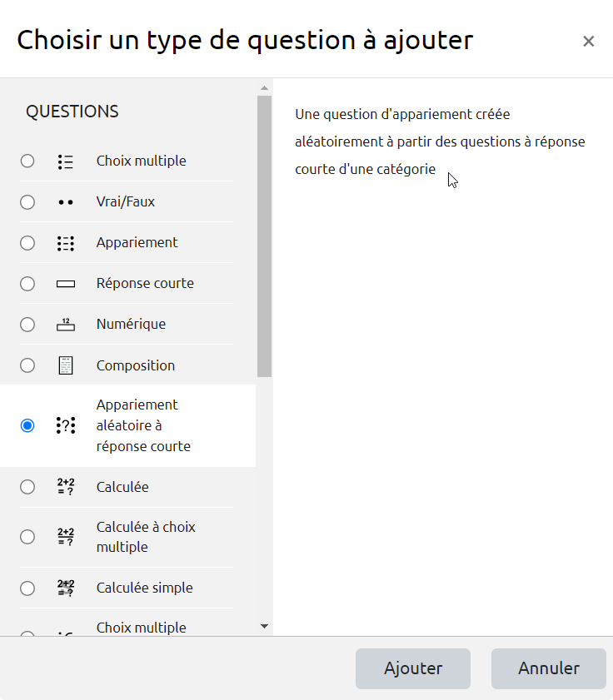Click the Calculée simple icon
The width and height of the screenshot is (613, 700).
66,588
